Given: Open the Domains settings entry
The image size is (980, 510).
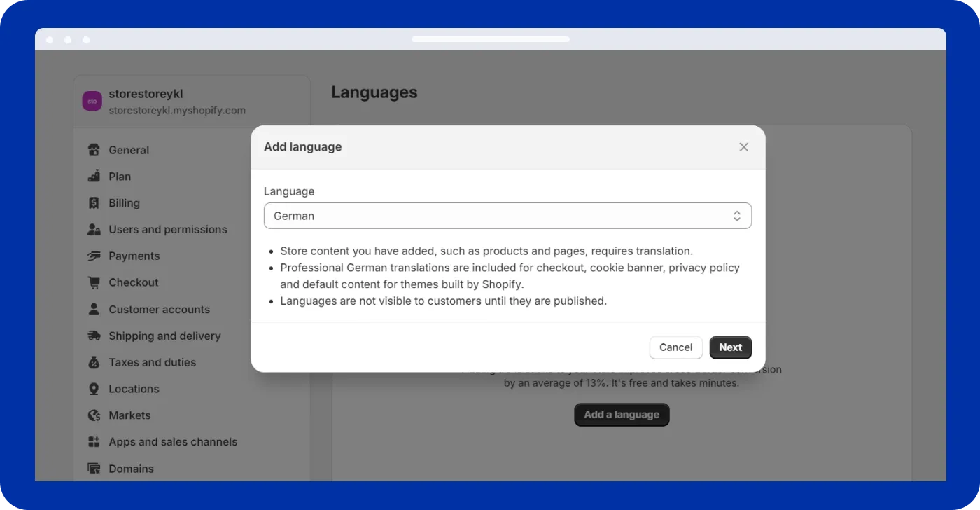Looking at the screenshot, I should tap(131, 469).
